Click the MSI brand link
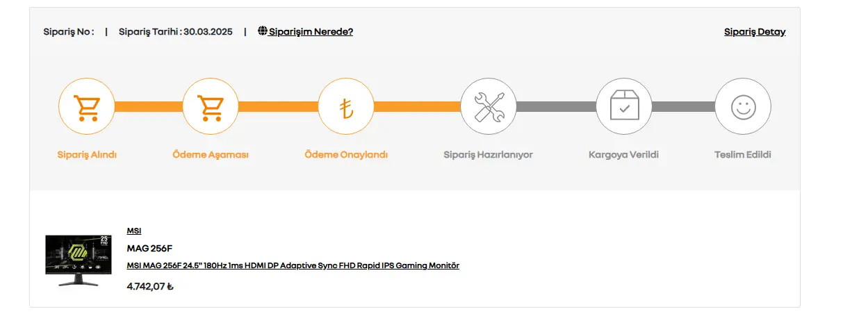This screenshot has height=323, width=868. pos(134,231)
